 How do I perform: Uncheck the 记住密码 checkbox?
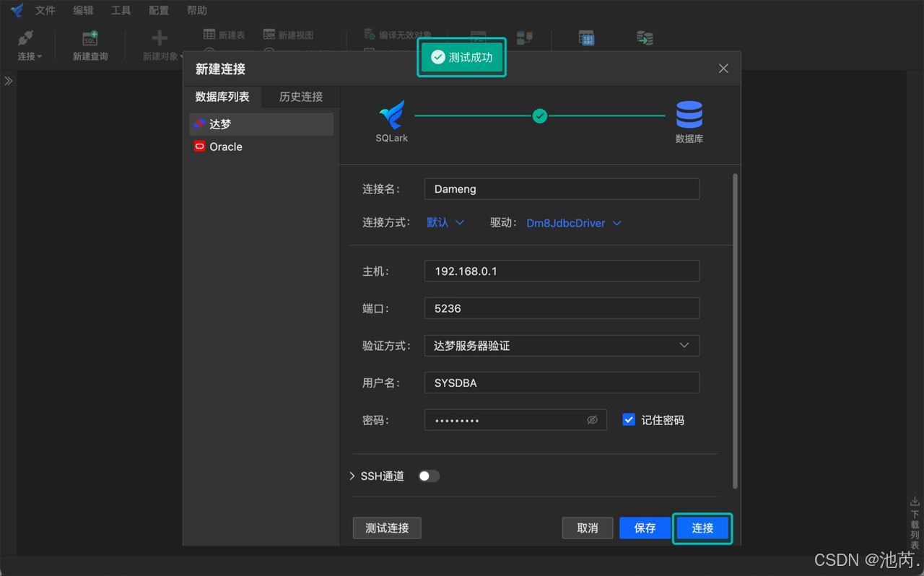[629, 420]
